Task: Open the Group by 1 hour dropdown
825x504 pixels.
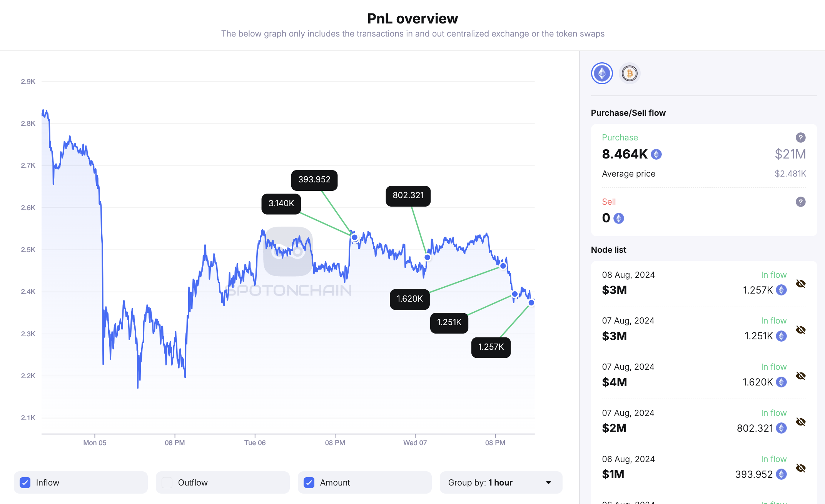Action: pyautogui.click(x=500, y=482)
